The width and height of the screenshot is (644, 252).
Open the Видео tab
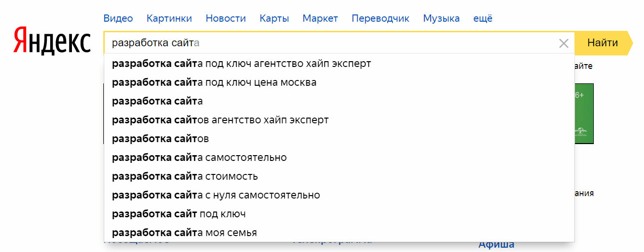(118, 18)
